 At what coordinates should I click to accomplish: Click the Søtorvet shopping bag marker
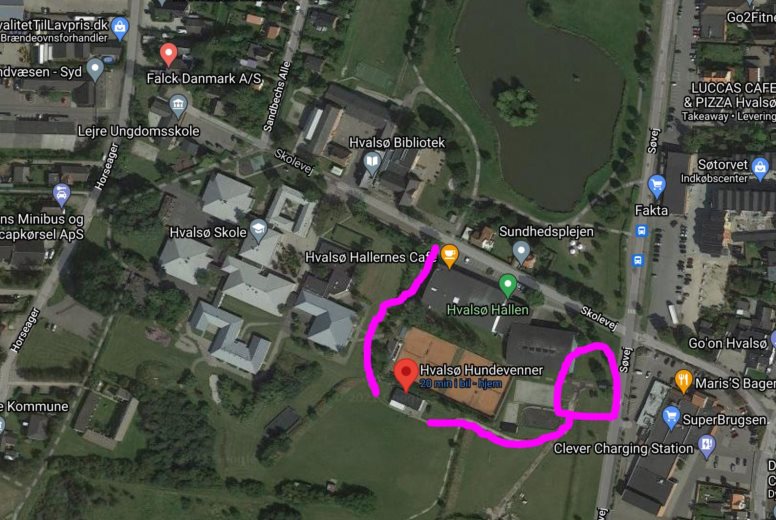tap(760, 169)
